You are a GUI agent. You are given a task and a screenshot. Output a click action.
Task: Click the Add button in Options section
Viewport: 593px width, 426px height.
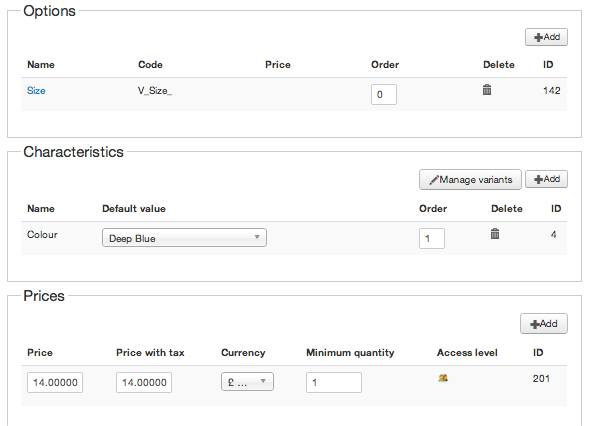pos(546,37)
